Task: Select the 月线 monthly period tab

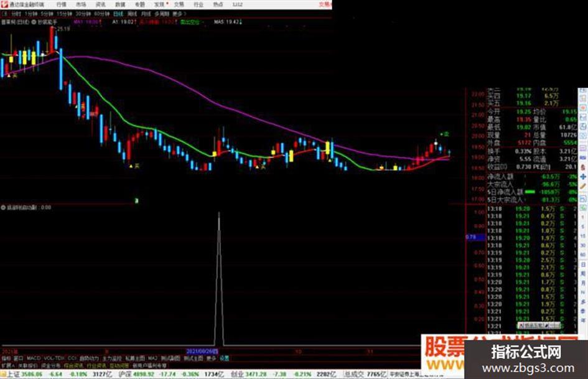Action: [x=146, y=14]
